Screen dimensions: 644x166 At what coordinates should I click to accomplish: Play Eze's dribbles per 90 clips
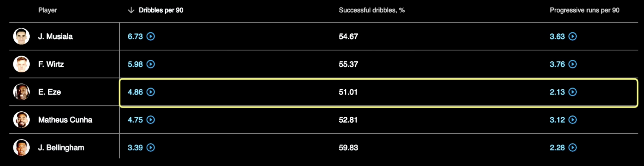151,92
